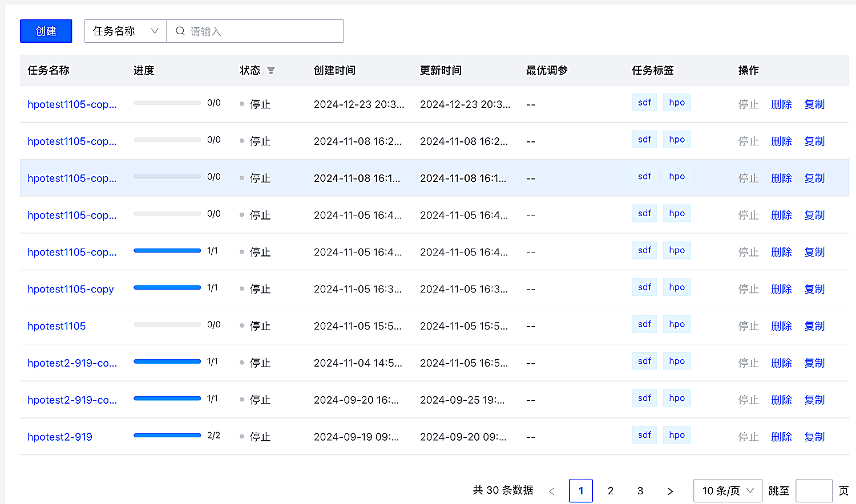Screen dimensions: 856x504
Task: Delete the hpotest1105 task
Action: click(x=781, y=326)
